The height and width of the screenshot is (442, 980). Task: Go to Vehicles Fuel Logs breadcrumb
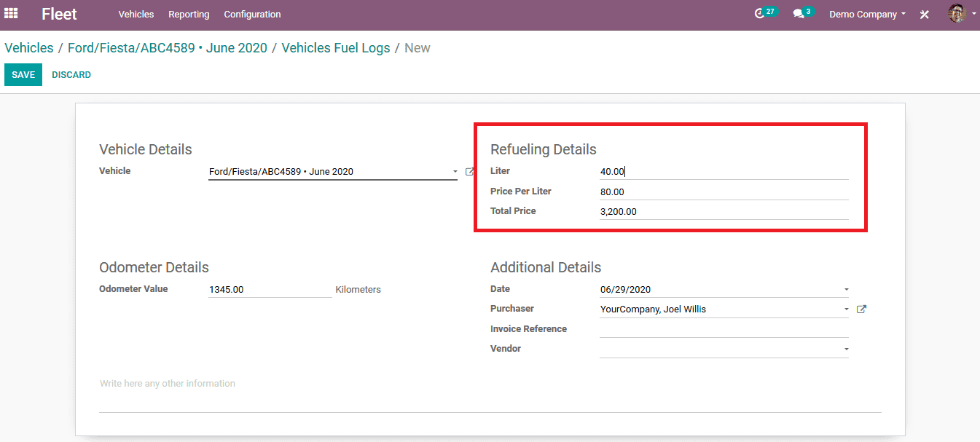point(336,48)
